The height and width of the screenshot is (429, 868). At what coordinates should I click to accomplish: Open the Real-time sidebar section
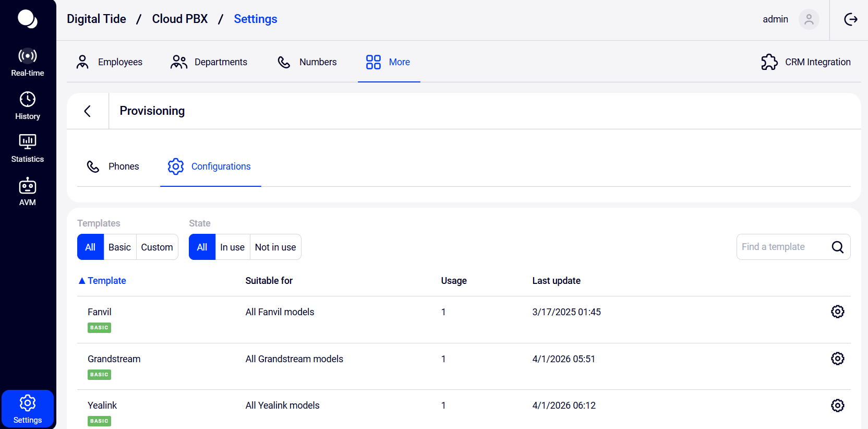[28, 62]
